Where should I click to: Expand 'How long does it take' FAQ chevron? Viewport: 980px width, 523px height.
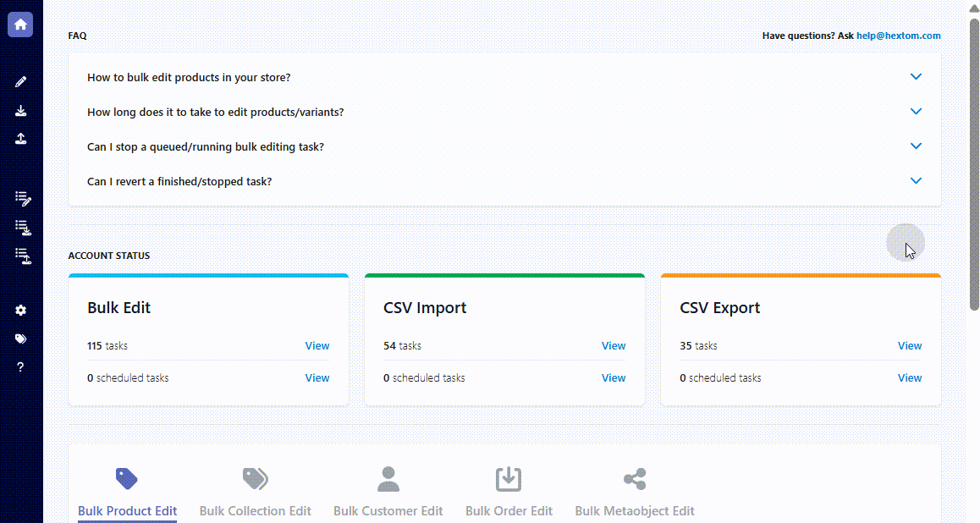pos(916,111)
